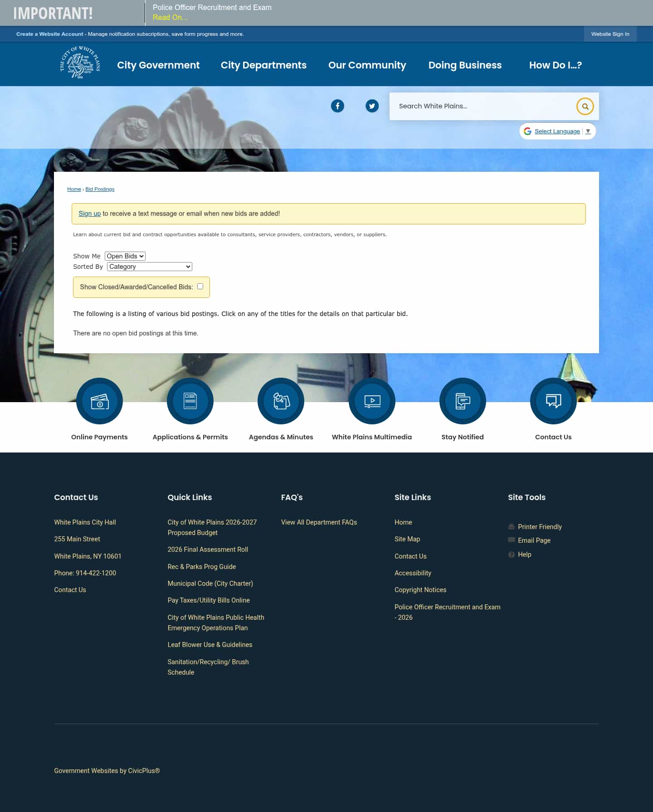Click the Online Payments label

pyautogui.click(x=99, y=437)
